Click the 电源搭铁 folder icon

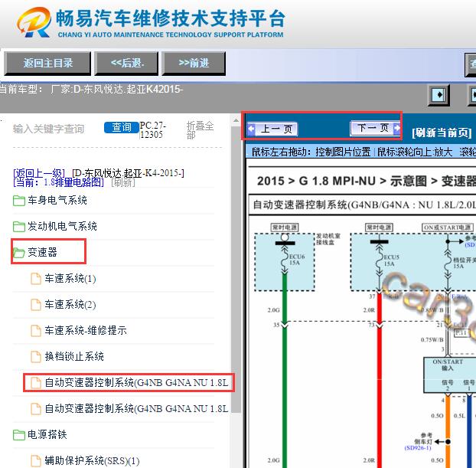19,435
